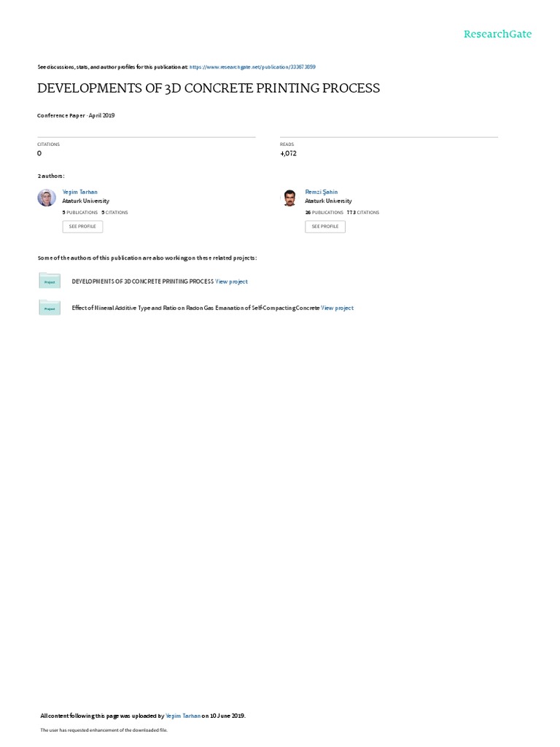Click Ataturk University under Remzi Şahin
This screenshot has height=747, width=560.
pyautogui.click(x=329, y=201)
